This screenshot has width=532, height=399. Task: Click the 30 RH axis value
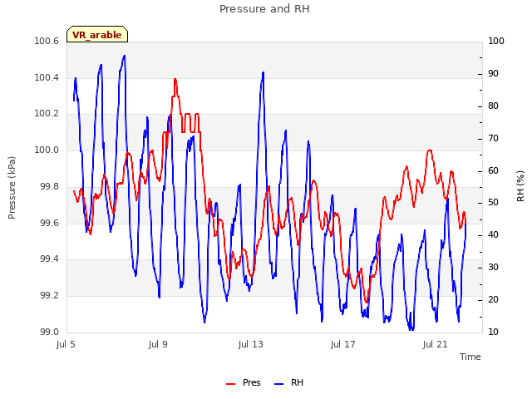[493, 268]
